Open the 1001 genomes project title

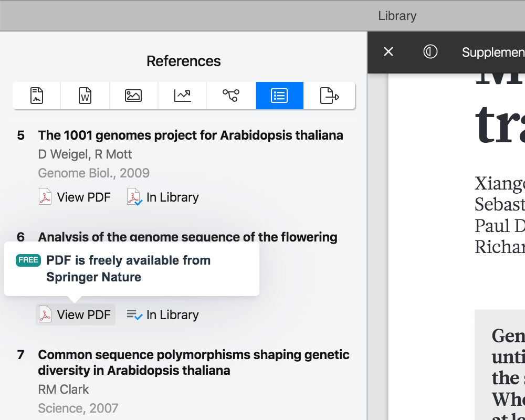tap(191, 135)
